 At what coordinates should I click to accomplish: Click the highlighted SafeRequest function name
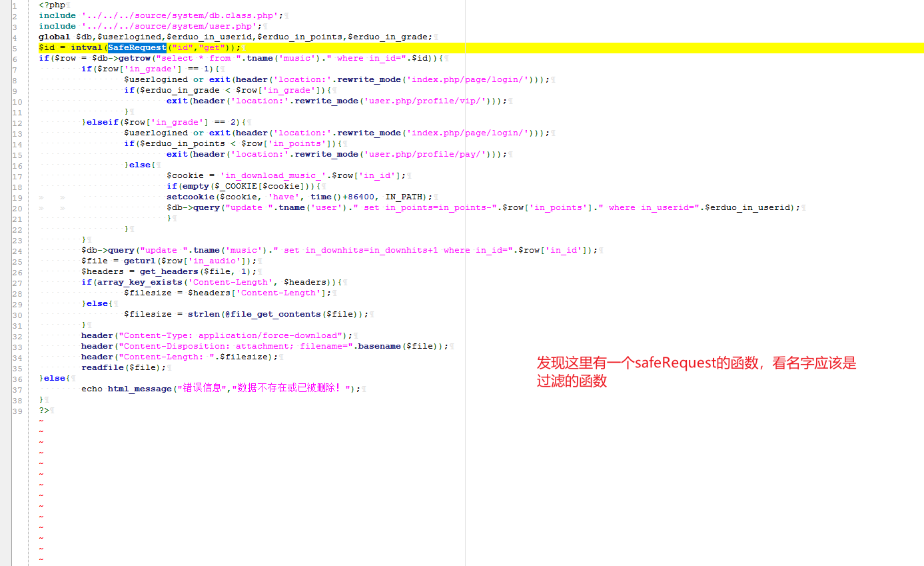tap(137, 47)
